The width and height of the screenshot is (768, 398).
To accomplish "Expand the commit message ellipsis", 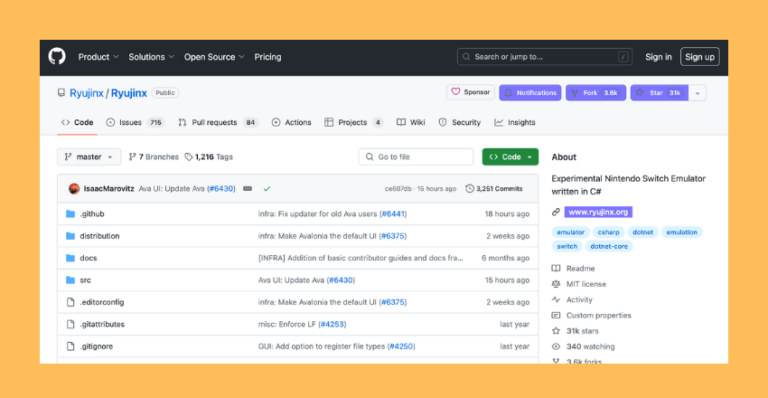I will coord(248,188).
